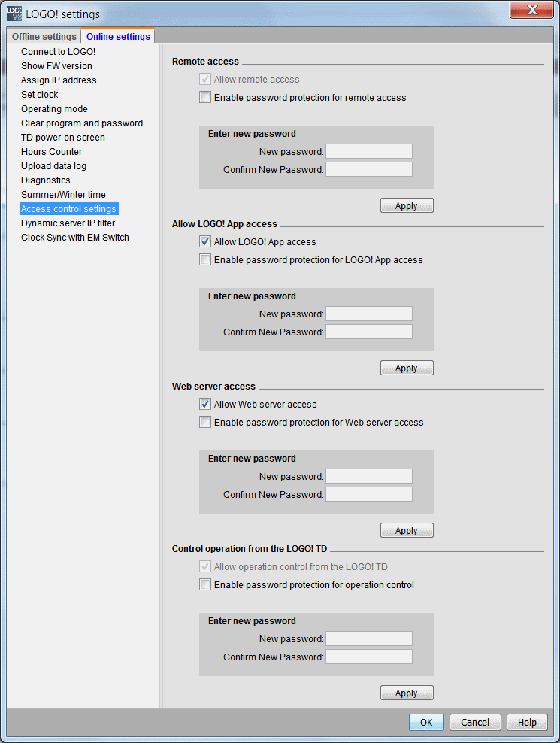This screenshot has width=560, height=743.
Task: Select the Online settings tab
Action: point(118,37)
